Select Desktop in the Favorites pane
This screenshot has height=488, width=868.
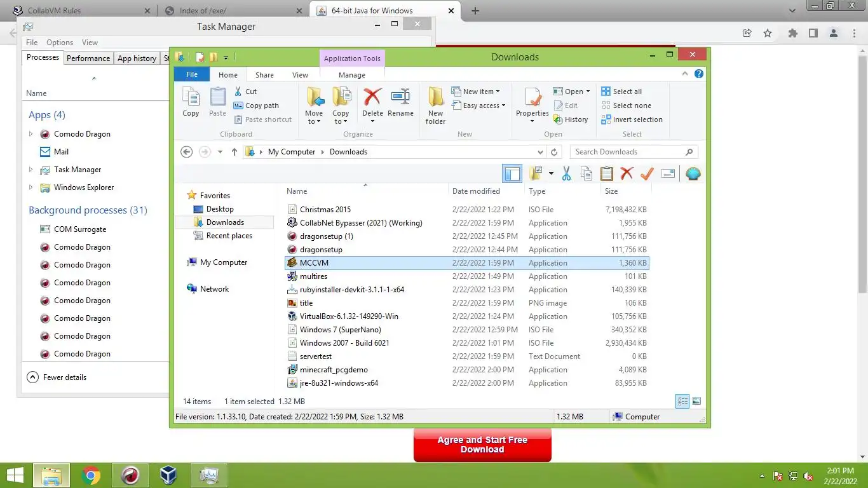pyautogui.click(x=220, y=209)
